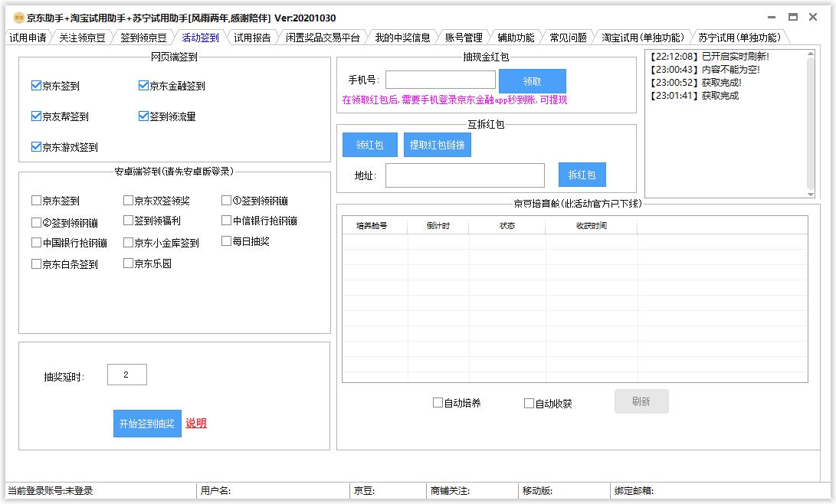Open the 试用报告 tab
The image size is (836, 504).
[x=252, y=38]
